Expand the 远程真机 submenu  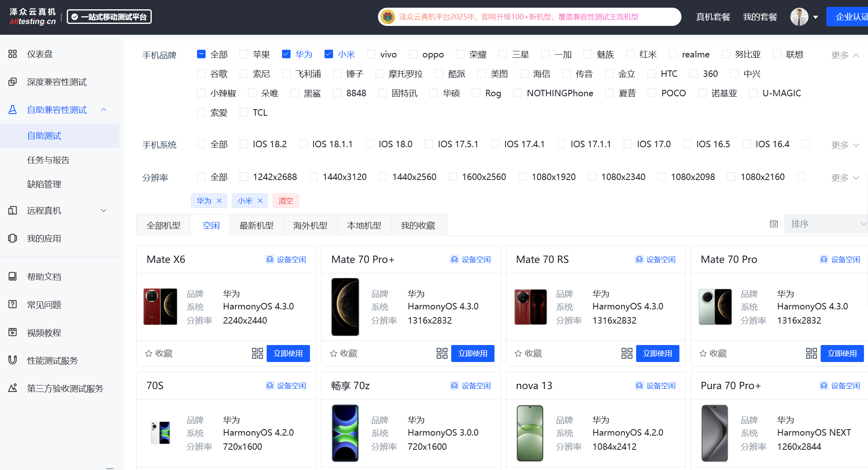(x=104, y=210)
